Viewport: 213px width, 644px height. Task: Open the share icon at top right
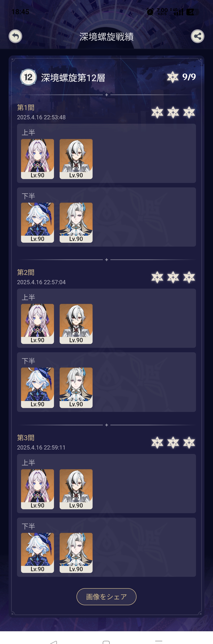(197, 36)
